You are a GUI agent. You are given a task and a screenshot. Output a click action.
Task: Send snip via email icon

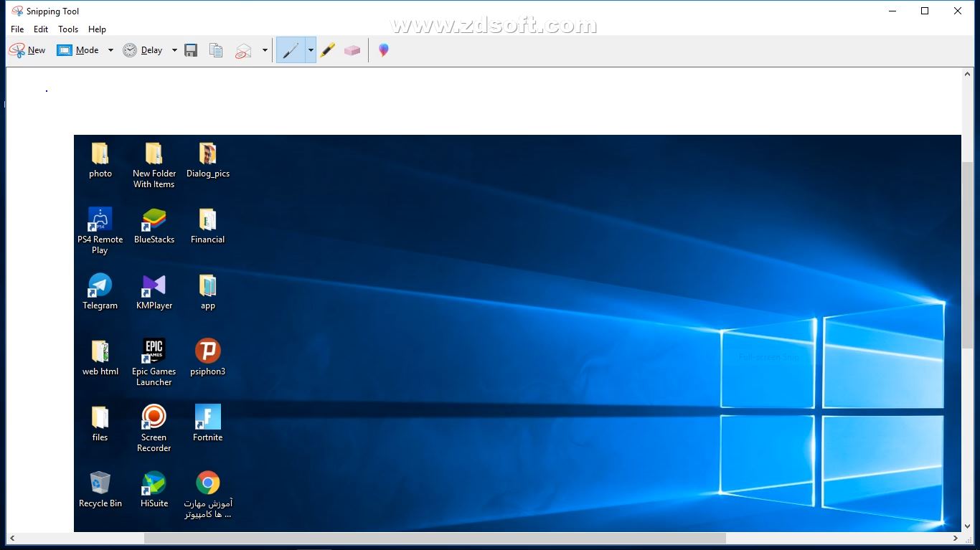(244, 50)
